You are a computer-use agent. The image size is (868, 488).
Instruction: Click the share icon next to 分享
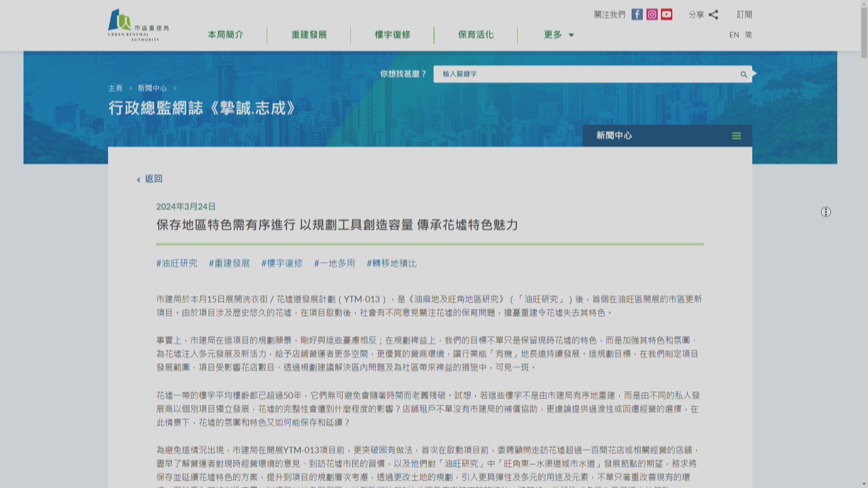pos(714,14)
